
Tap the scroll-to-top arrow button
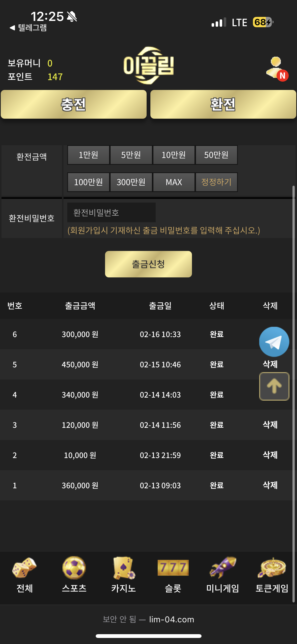(274, 386)
